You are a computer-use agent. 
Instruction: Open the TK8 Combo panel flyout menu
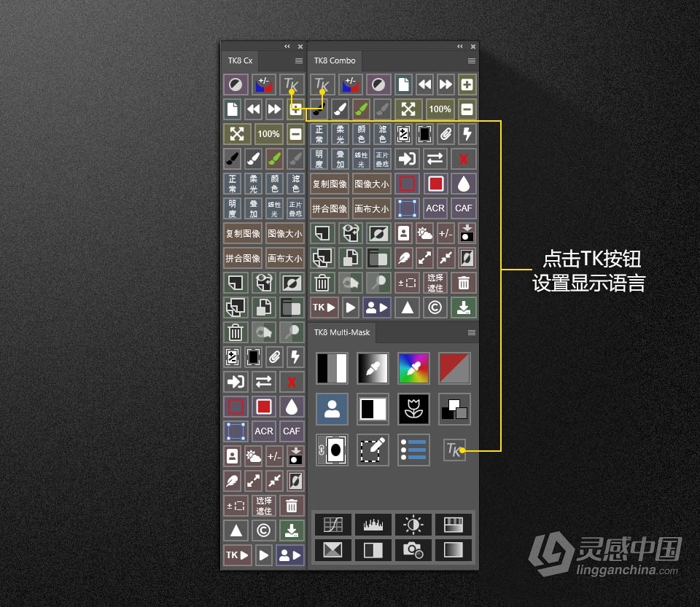[472, 60]
